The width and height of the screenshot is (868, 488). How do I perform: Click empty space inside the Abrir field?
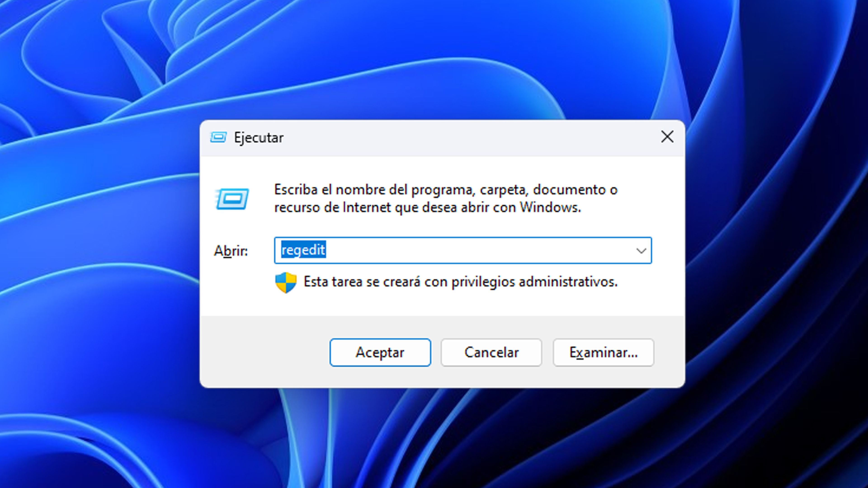(x=472, y=251)
